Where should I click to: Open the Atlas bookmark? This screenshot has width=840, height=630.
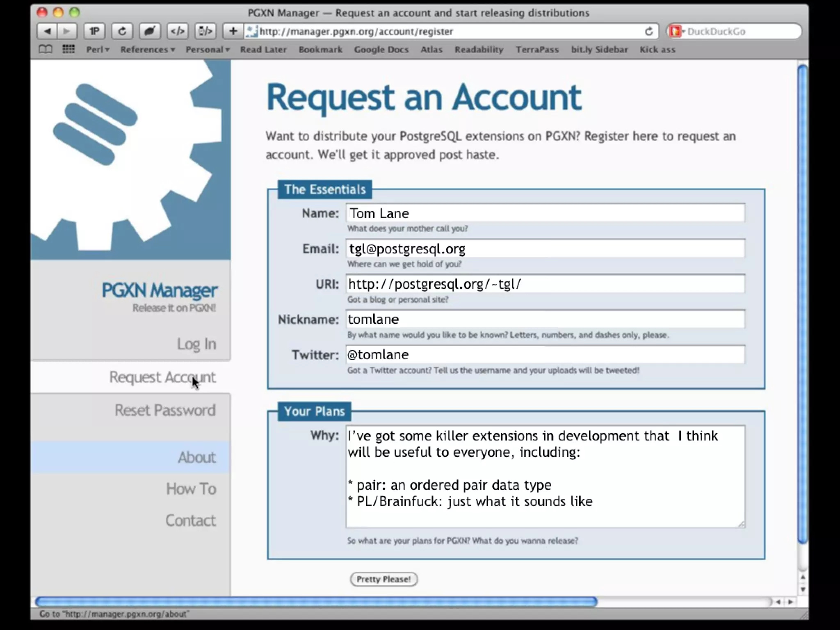tap(431, 50)
